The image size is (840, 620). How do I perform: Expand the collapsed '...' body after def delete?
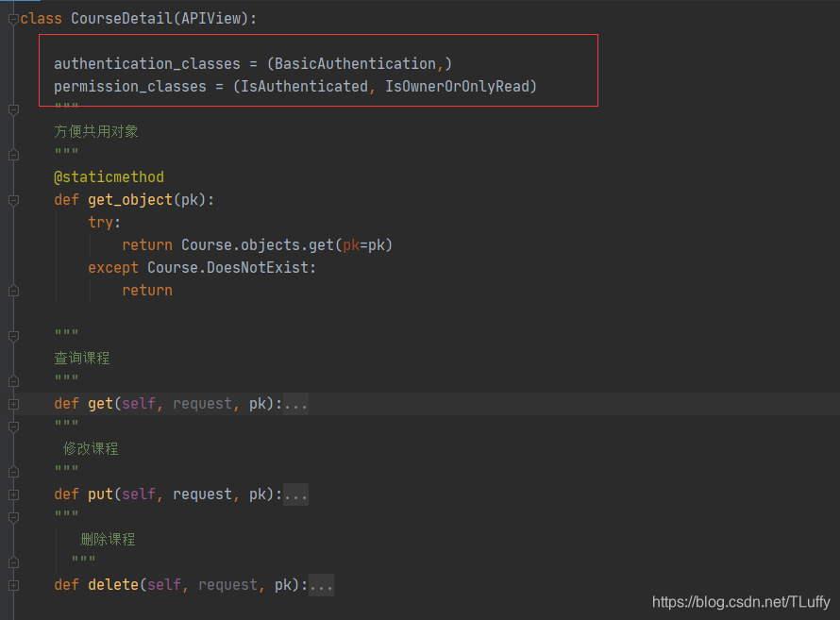(322, 585)
